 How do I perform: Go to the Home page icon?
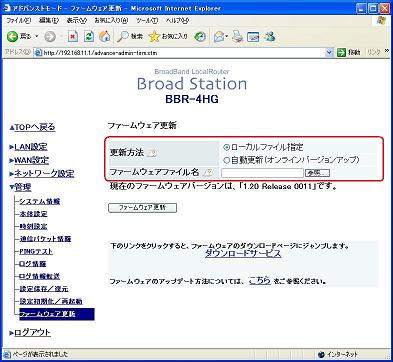(105, 36)
